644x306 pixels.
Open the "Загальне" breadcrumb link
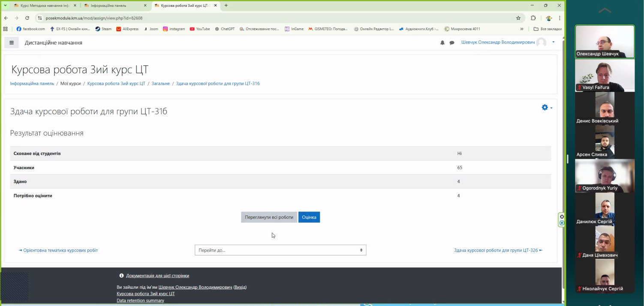160,83
